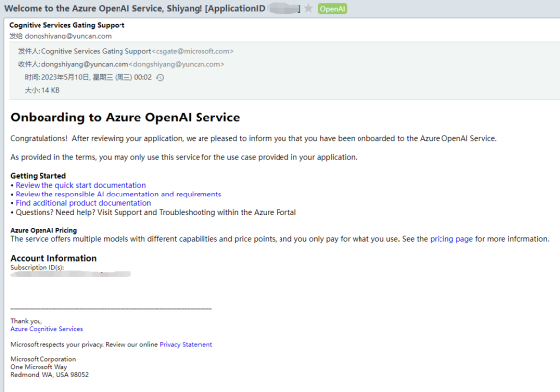Click the green OpenAI label tag

coord(332,9)
